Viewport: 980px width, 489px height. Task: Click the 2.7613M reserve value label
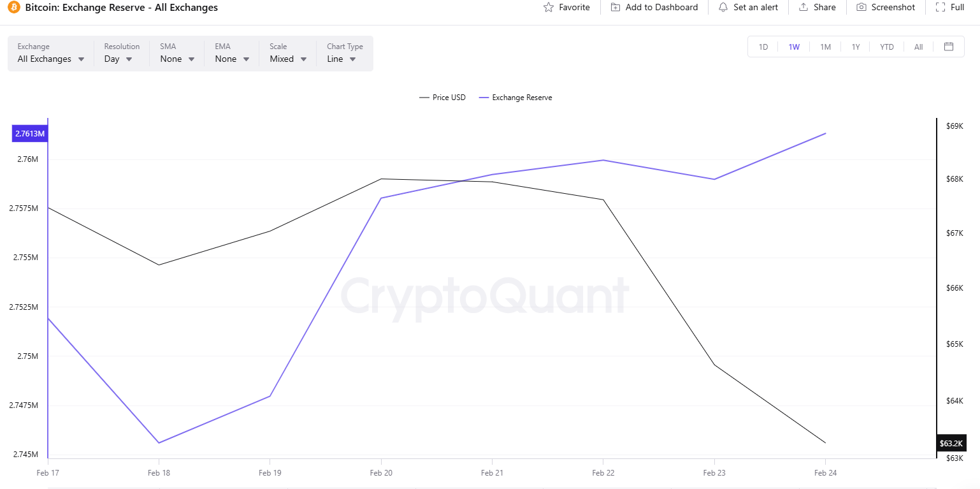click(29, 133)
